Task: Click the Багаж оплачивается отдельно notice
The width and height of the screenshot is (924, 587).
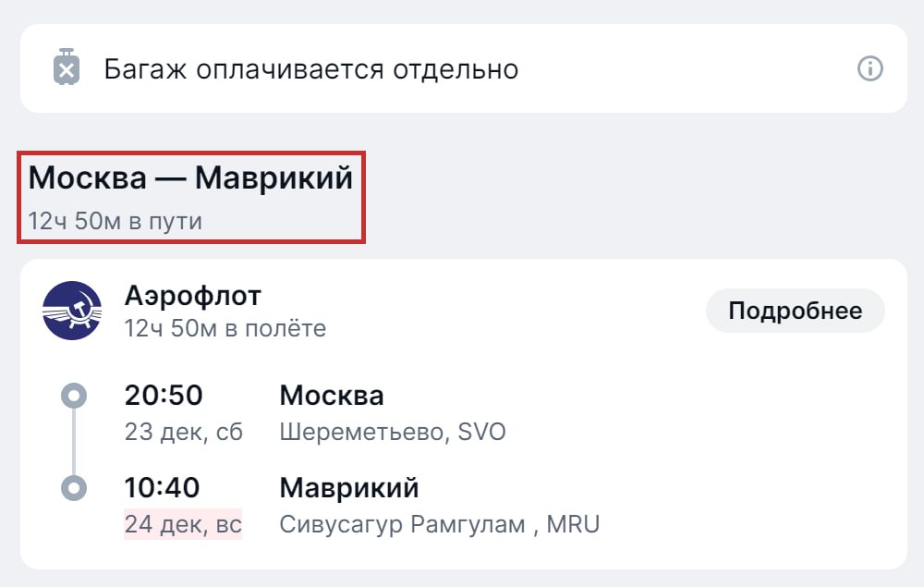Action: coord(310,69)
